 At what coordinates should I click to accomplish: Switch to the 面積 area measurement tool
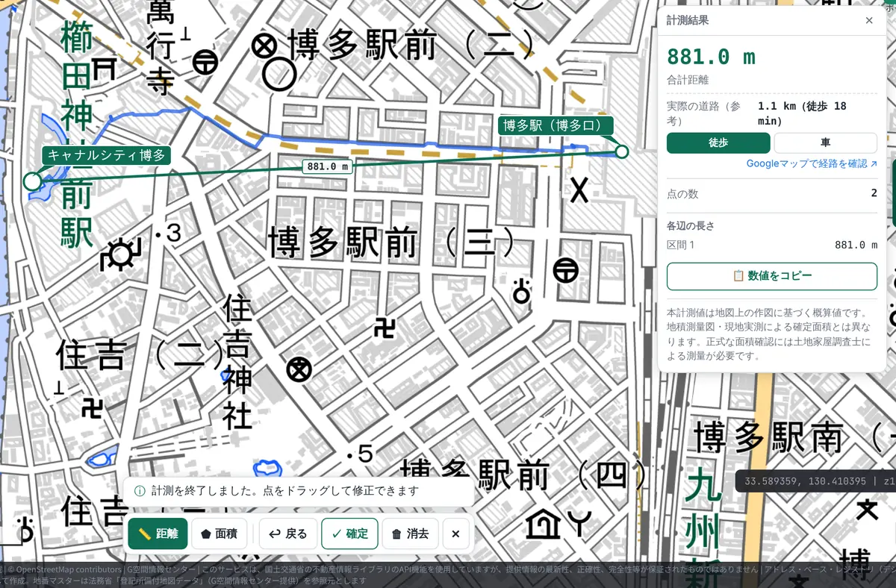pyautogui.click(x=220, y=534)
